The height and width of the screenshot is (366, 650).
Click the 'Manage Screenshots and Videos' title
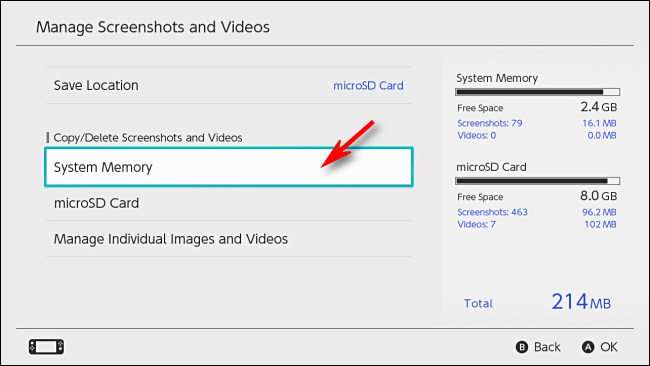(153, 27)
